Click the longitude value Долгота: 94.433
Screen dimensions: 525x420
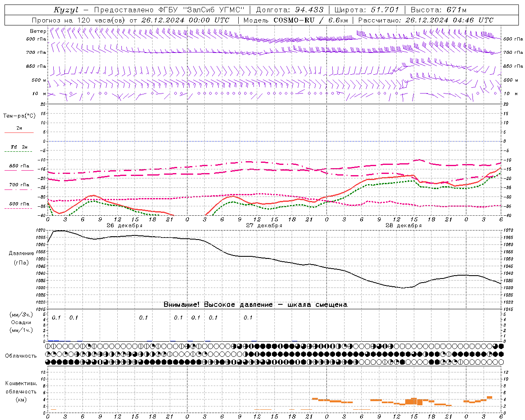tap(290, 10)
